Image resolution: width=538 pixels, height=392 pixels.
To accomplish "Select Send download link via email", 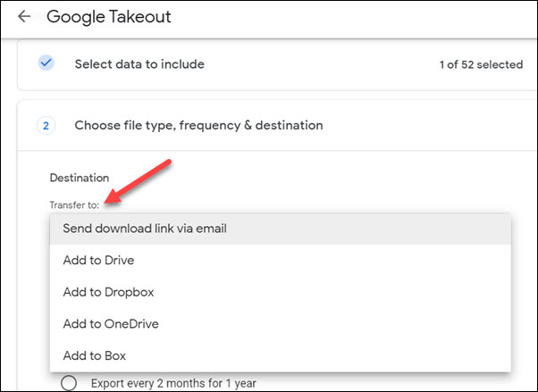I will tap(281, 229).
